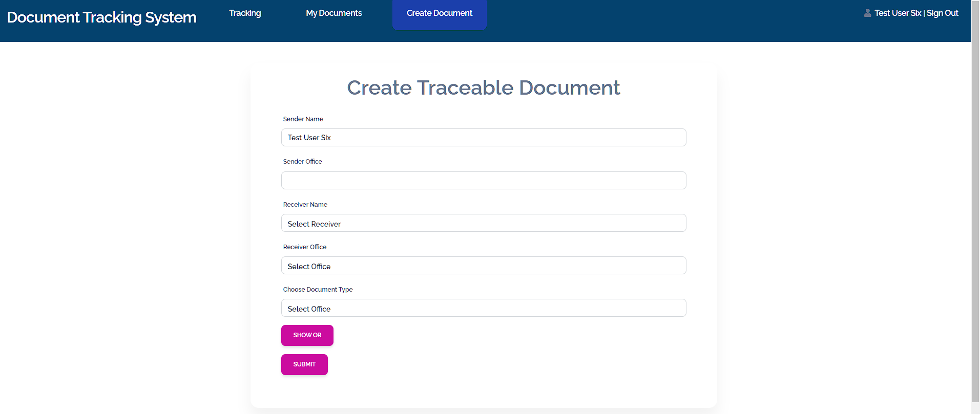Viewport: 980px width, 414px height.
Task: Click the Create Traceable Document heading
Action: point(484,88)
